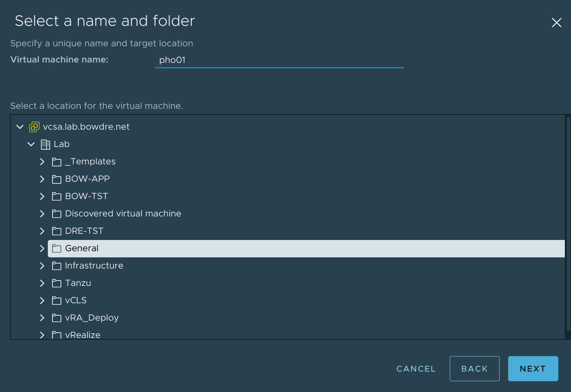This screenshot has height=392, width=571.
Task: Click the Infrastructure folder icon
Action: 57,266
